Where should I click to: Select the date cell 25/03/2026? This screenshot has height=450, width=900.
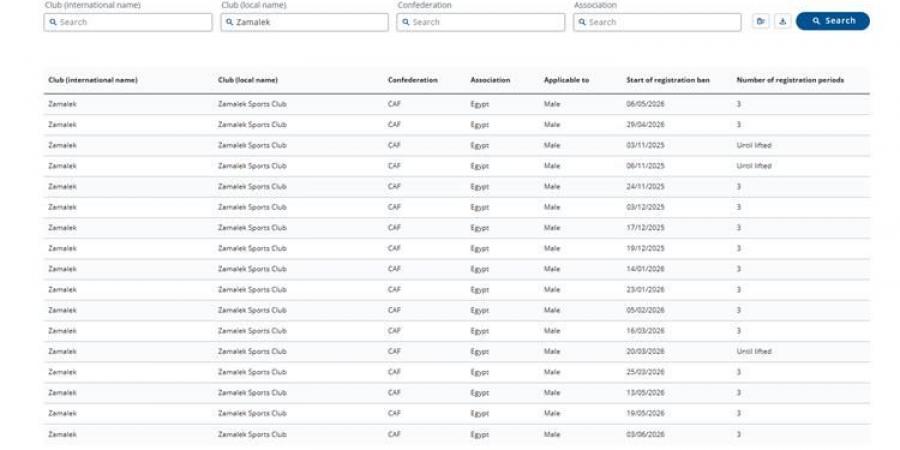[645, 373]
